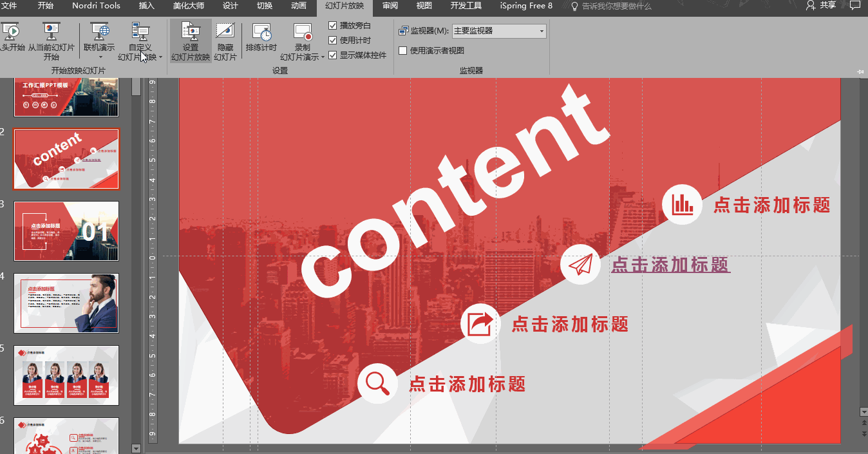868x454 pixels.
Task: Select slide 4 thumbnail with businessman
Action: 66,303
